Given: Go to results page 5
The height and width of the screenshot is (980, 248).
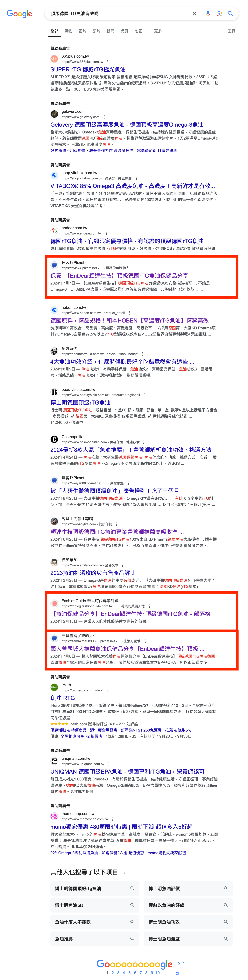Looking at the screenshot, I should [130, 972].
